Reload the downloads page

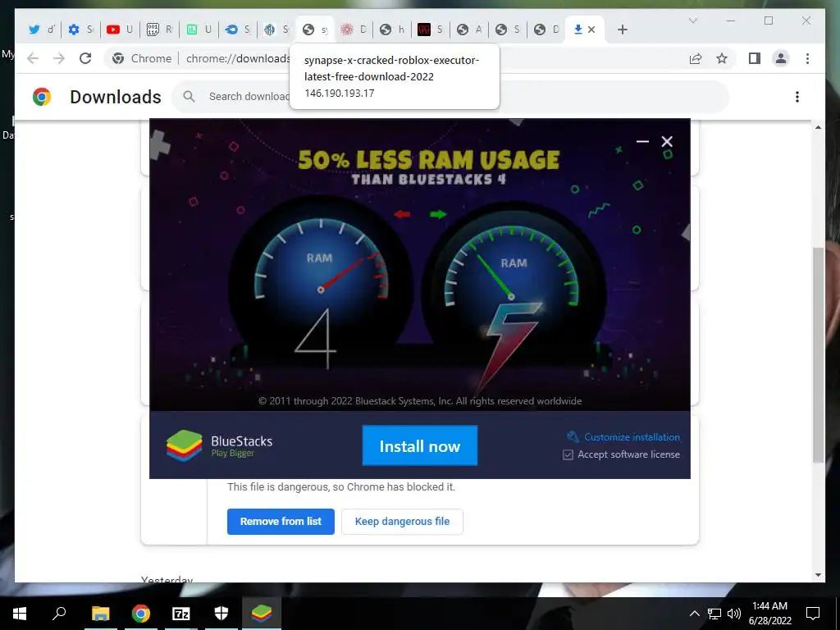(x=85, y=58)
